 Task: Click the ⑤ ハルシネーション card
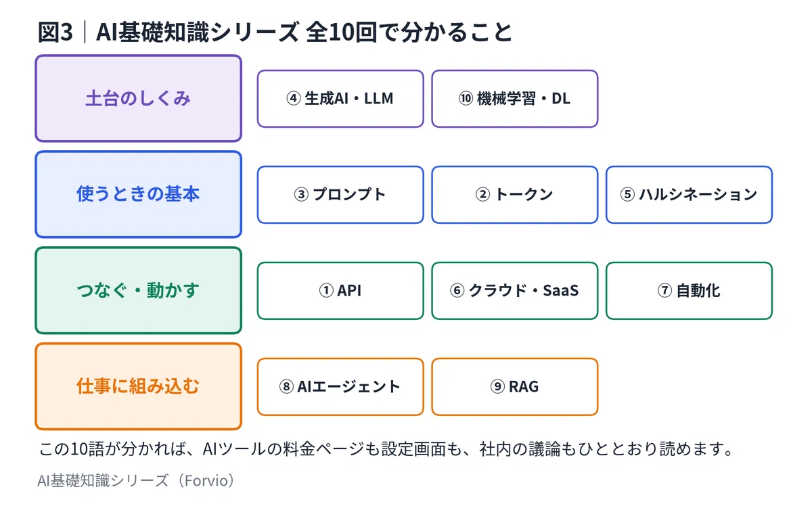coord(689,195)
